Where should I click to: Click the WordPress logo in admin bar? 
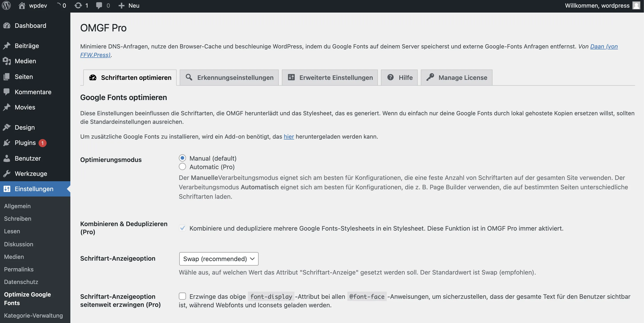(x=6, y=6)
